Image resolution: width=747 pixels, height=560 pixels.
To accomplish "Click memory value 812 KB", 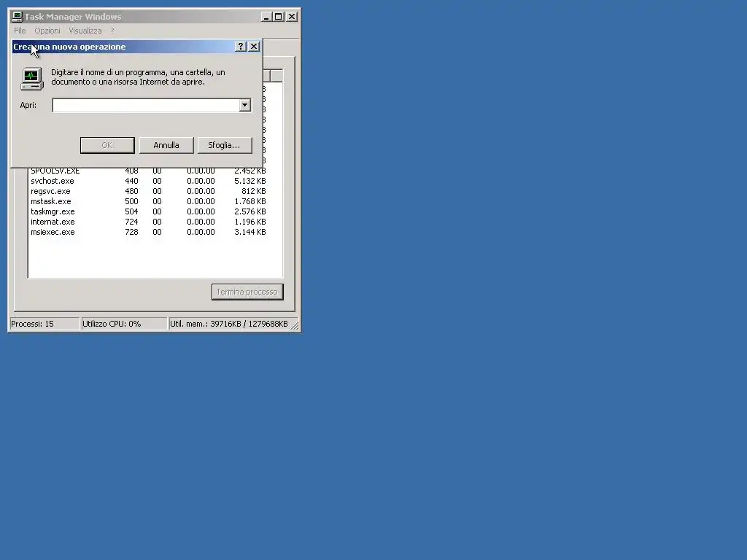I will (253, 192).
